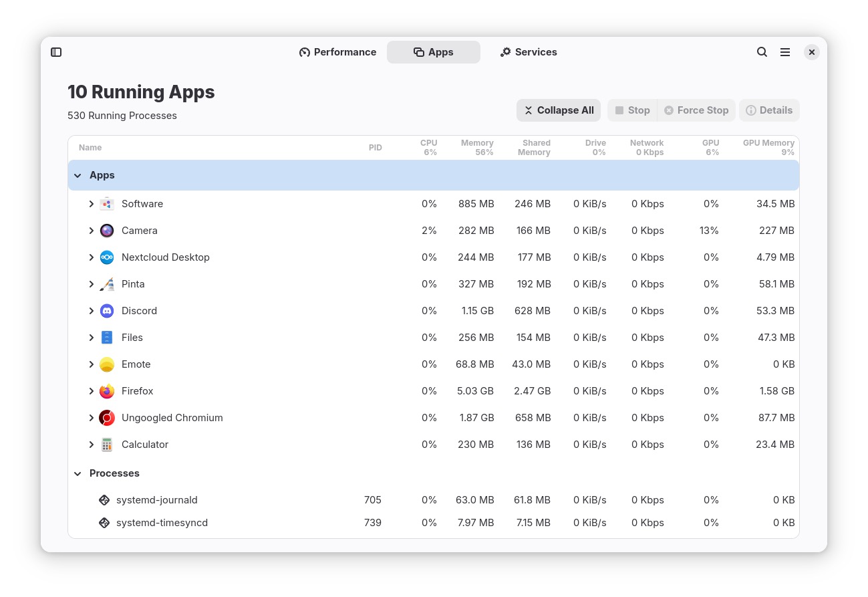Expand the Emote app row
Screen dimensions: 868x597
[x=92, y=364]
